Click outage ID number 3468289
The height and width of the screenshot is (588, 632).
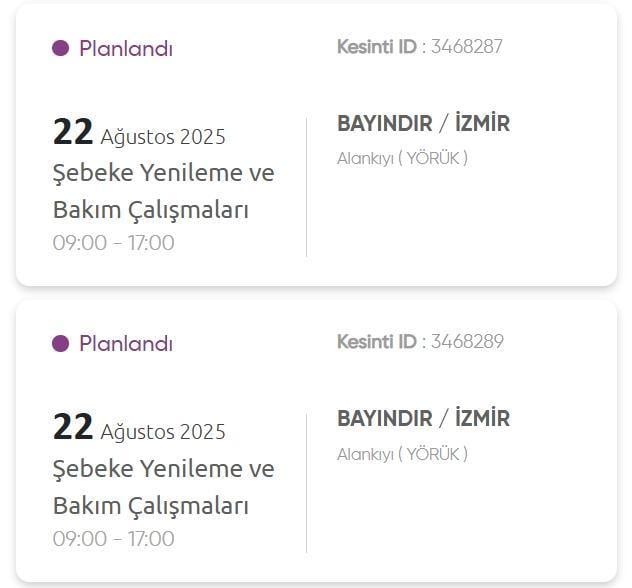point(466,341)
